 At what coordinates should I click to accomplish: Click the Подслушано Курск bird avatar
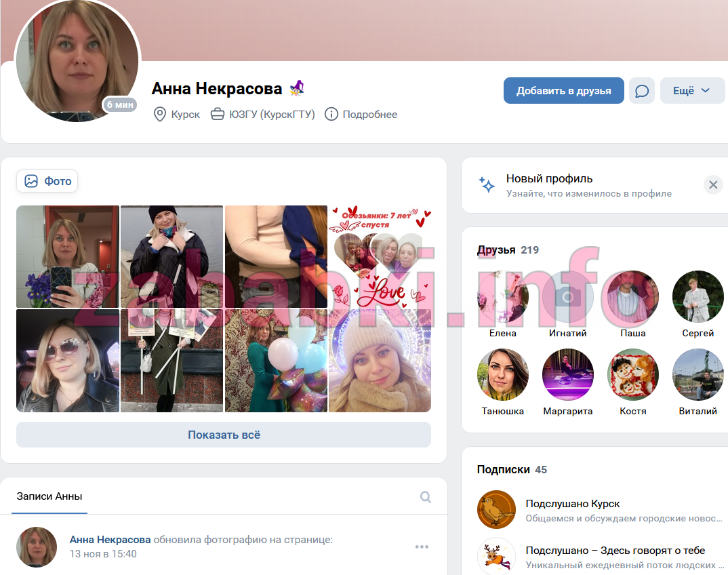[496, 509]
